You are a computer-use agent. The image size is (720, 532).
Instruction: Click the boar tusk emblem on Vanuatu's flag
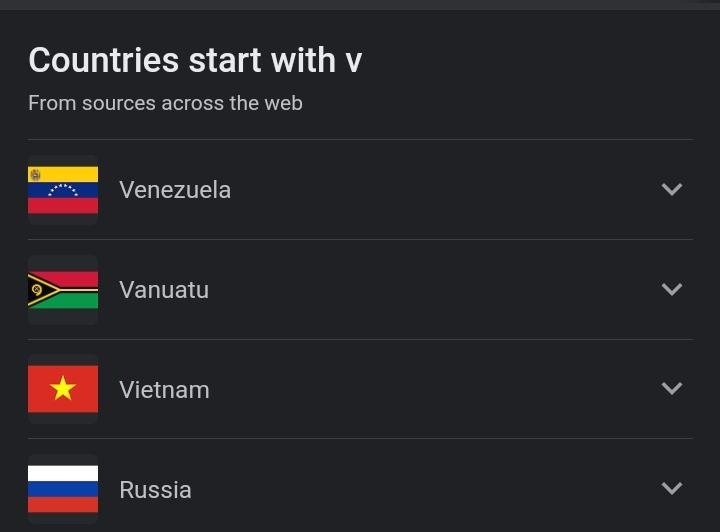(37, 290)
